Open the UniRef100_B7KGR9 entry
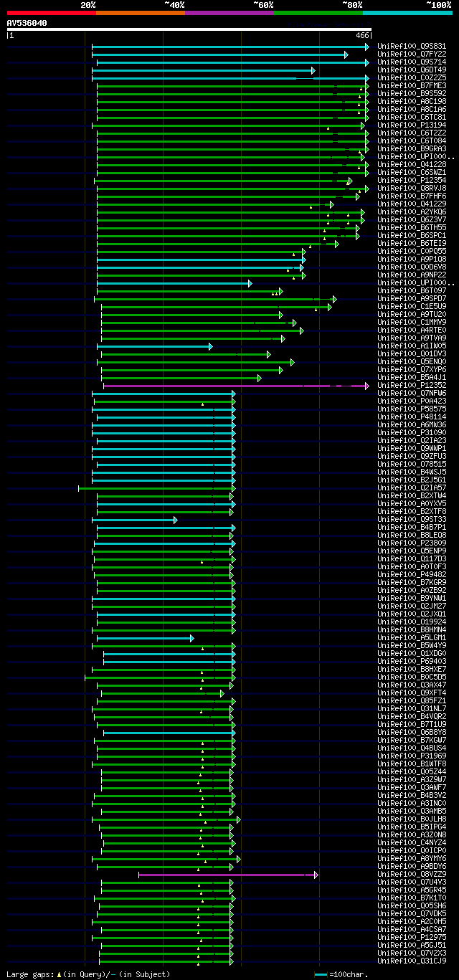 [x=412, y=582]
